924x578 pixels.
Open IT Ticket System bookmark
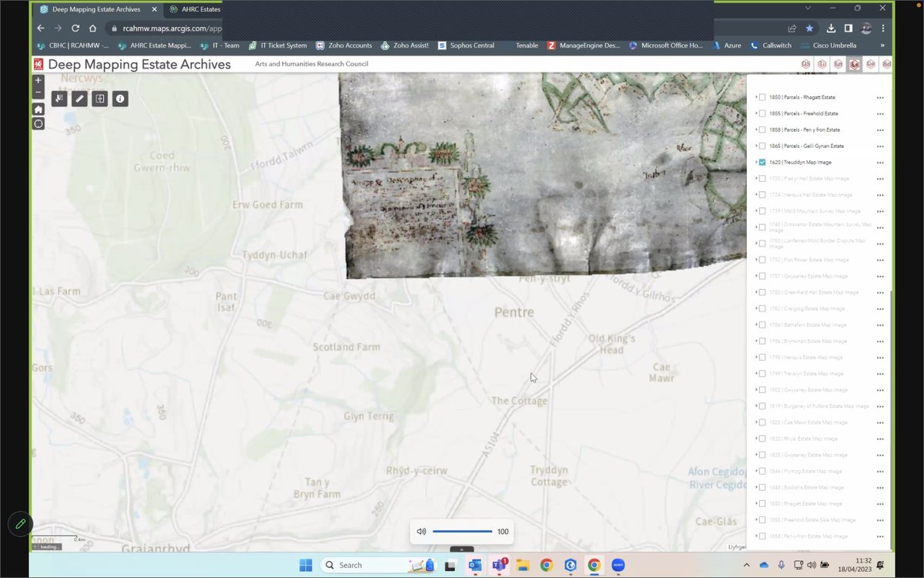click(277, 45)
